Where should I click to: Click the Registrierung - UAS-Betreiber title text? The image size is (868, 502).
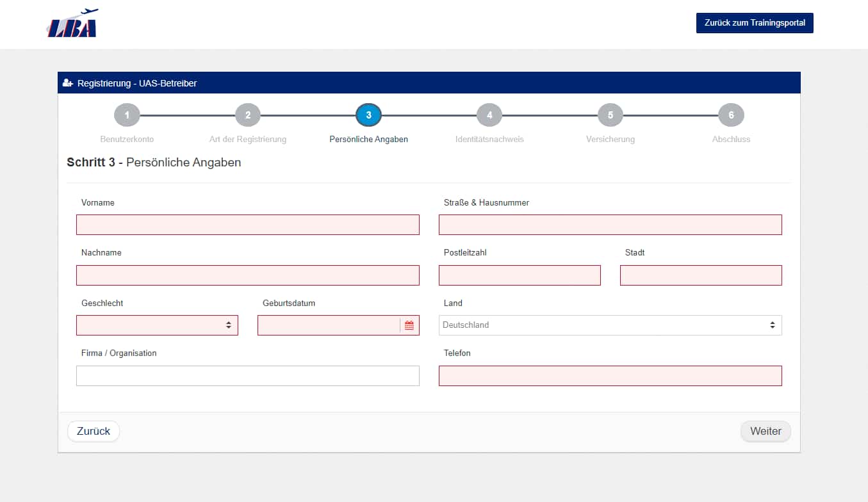click(x=137, y=83)
